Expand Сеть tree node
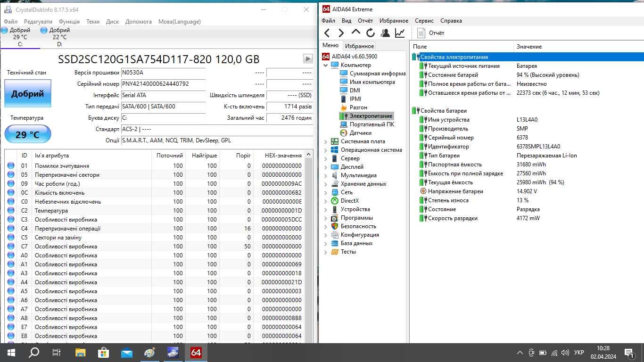This screenshot has height=362, width=644. point(325,192)
